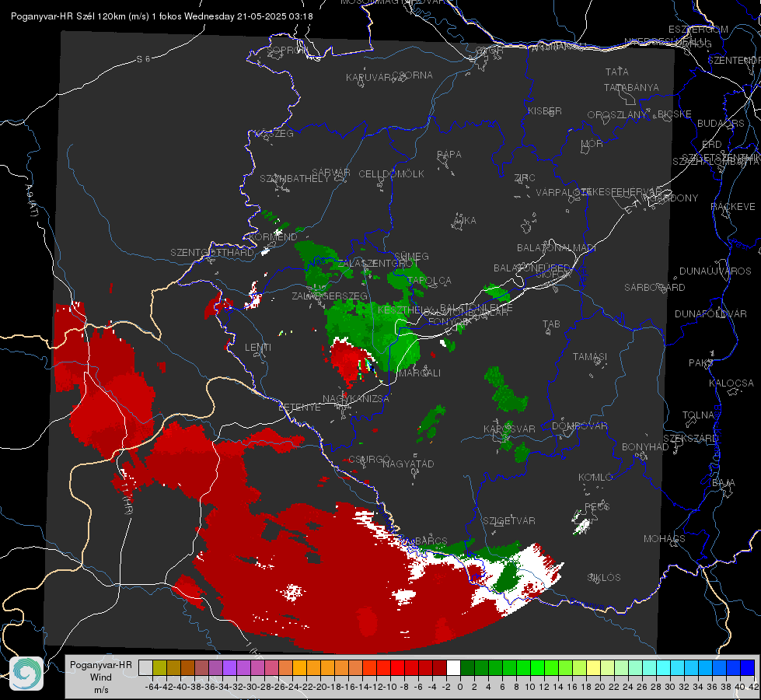Screen dimensions: 761x700
Task: Click the PÉCS city label
Action: click(x=597, y=506)
